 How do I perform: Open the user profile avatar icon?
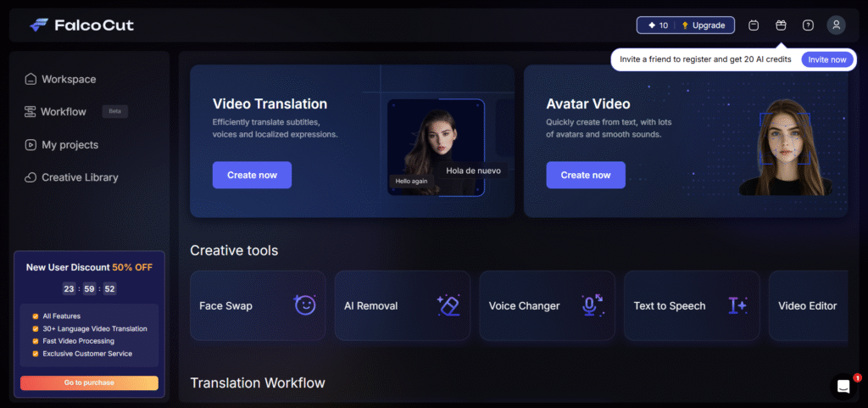(x=836, y=25)
